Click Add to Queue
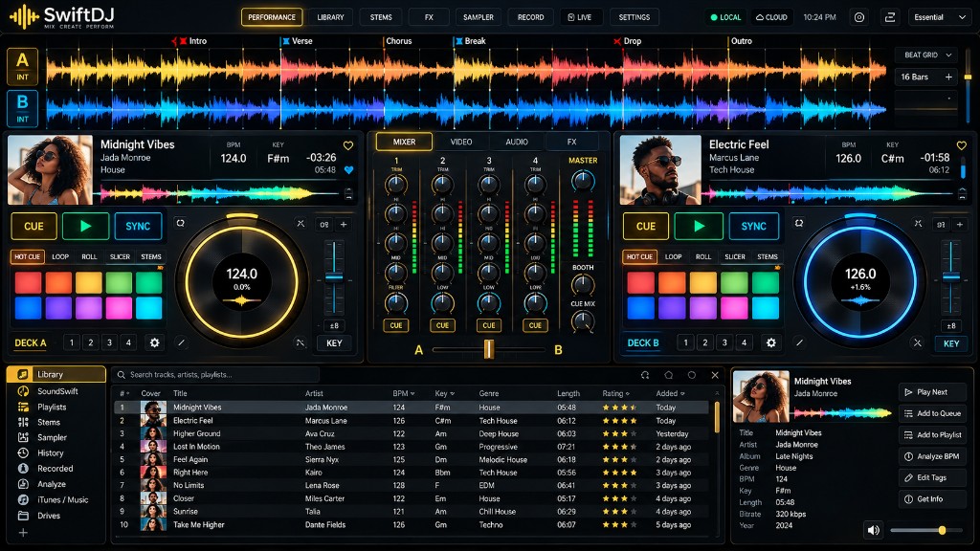980x551 pixels. point(932,413)
